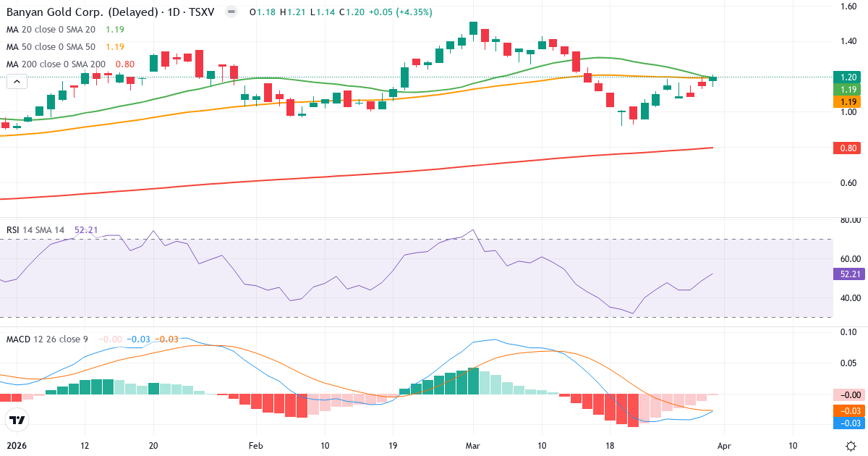Open the 1D timeframe selector
This screenshot has width=868, height=456.
(x=174, y=12)
